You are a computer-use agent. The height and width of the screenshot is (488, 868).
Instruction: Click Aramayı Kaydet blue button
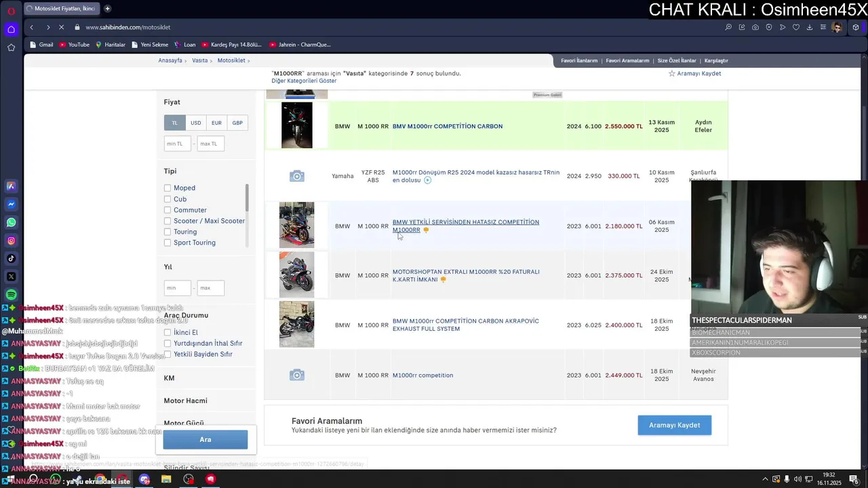pos(674,425)
